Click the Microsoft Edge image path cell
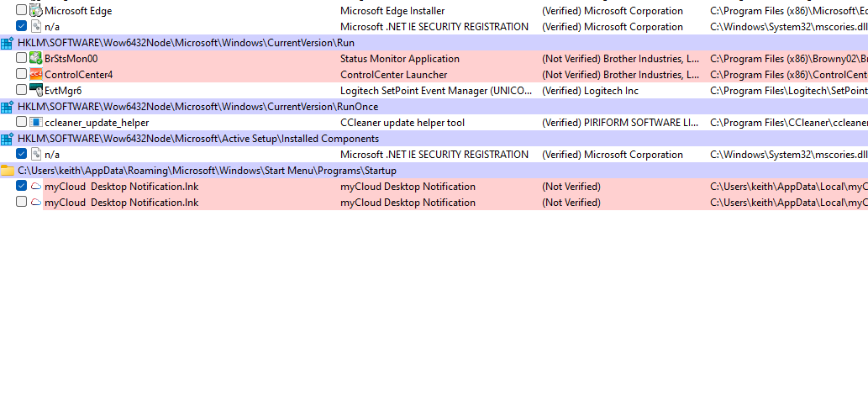868x401 pixels. coord(789,11)
